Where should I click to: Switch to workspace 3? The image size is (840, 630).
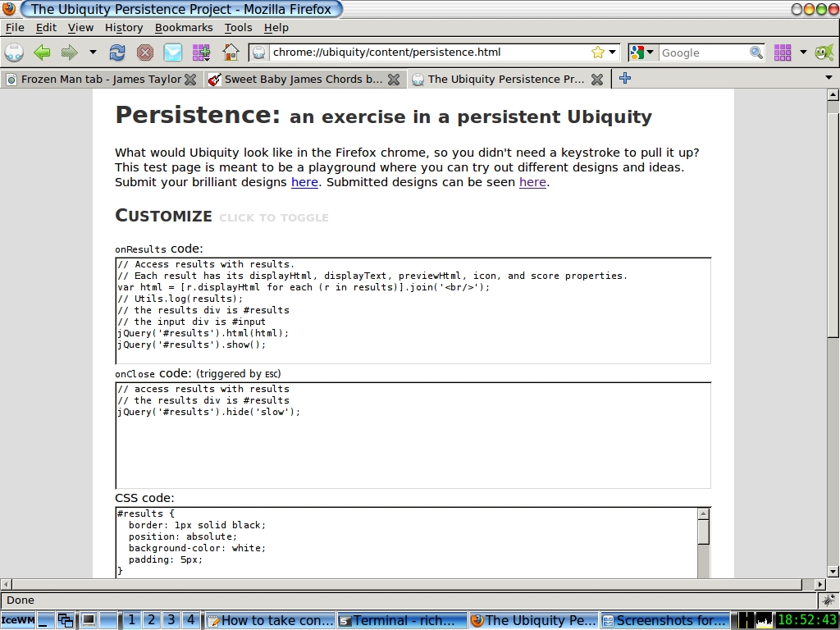171,620
